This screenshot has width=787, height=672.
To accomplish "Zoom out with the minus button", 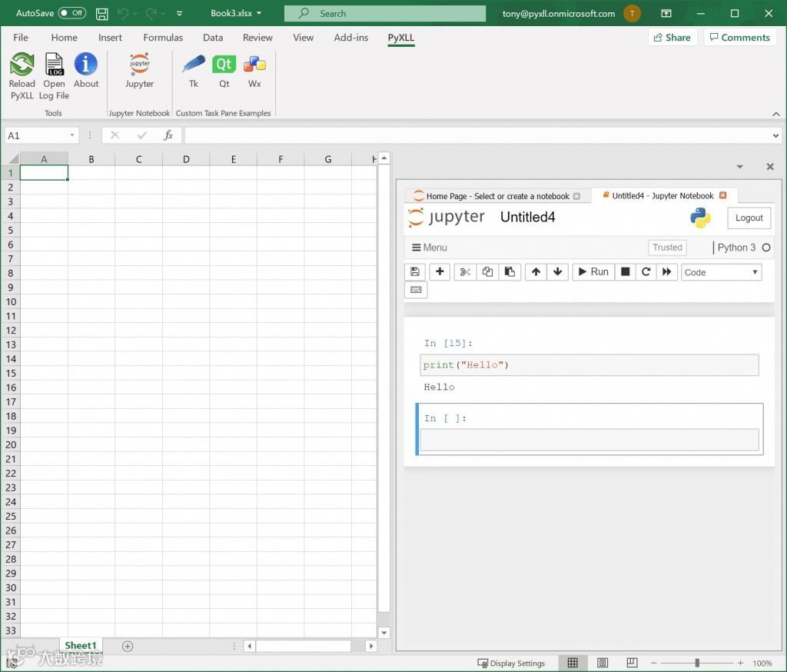I will (653, 663).
